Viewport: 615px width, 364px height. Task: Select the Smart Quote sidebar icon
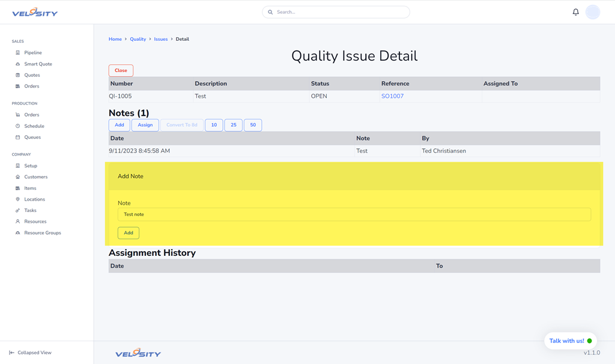tap(18, 64)
